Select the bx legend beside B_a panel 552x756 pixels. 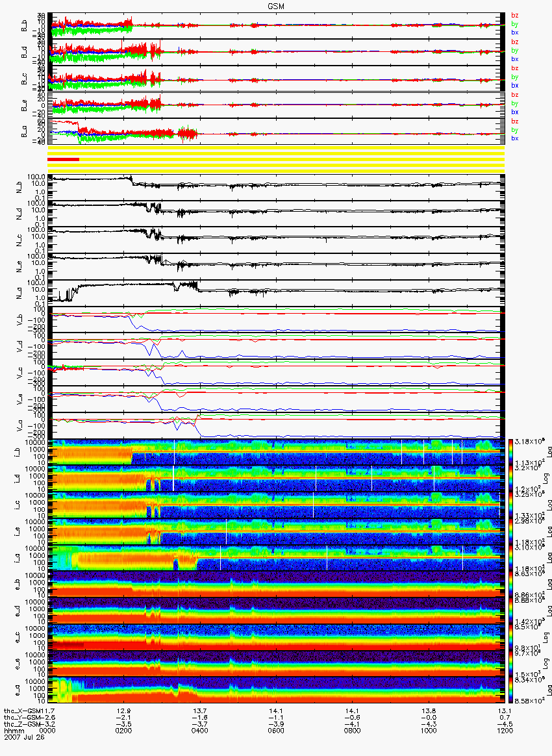515,138
